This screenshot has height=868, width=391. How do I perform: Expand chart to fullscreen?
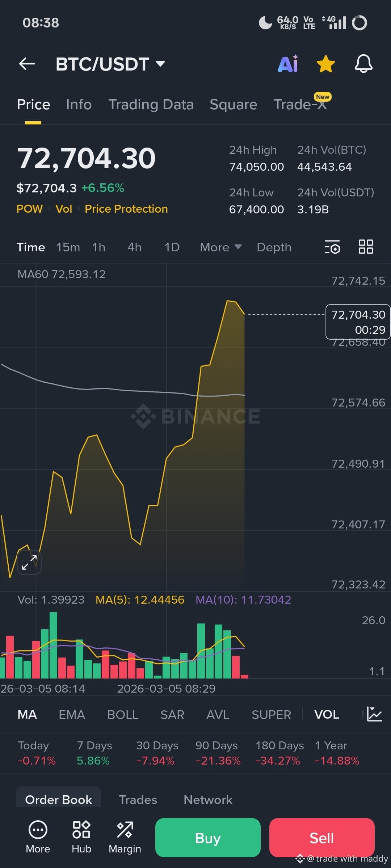[x=29, y=562]
